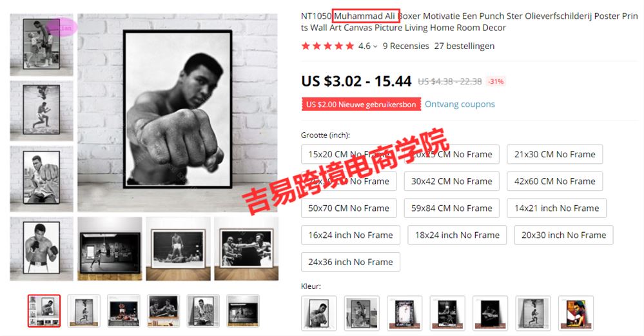Pick the 59x84 CM No Frame size
The width and height of the screenshot is (644, 336).
[451, 208]
